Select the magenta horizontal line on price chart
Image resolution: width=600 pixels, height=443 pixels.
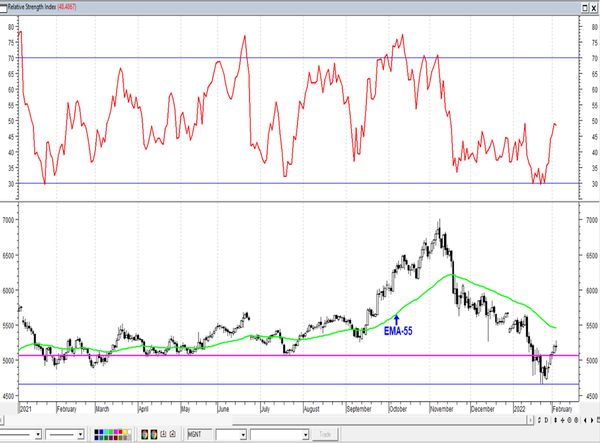tap(300, 355)
